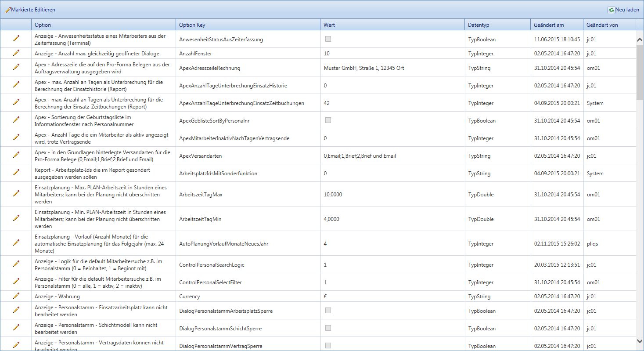644x351 pixels.
Task: Click the pencil icon for ArbeitszeitTagMin
Action: coord(16,218)
